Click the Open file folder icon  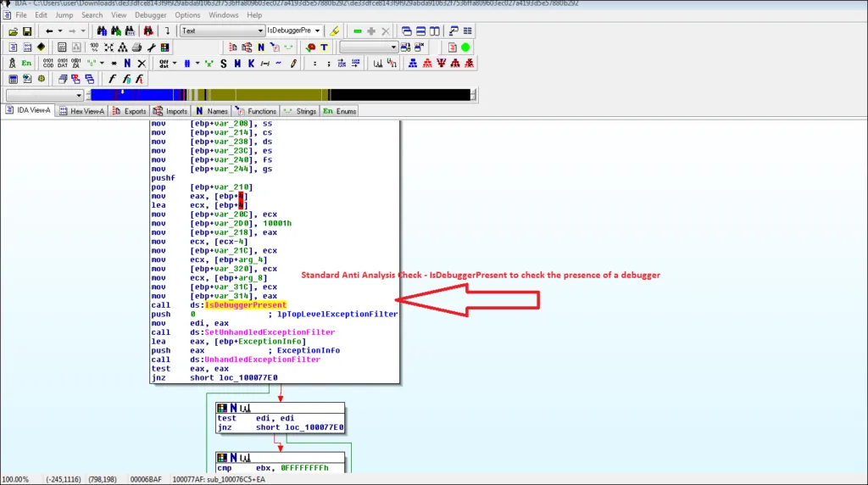pyautogui.click(x=13, y=31)
